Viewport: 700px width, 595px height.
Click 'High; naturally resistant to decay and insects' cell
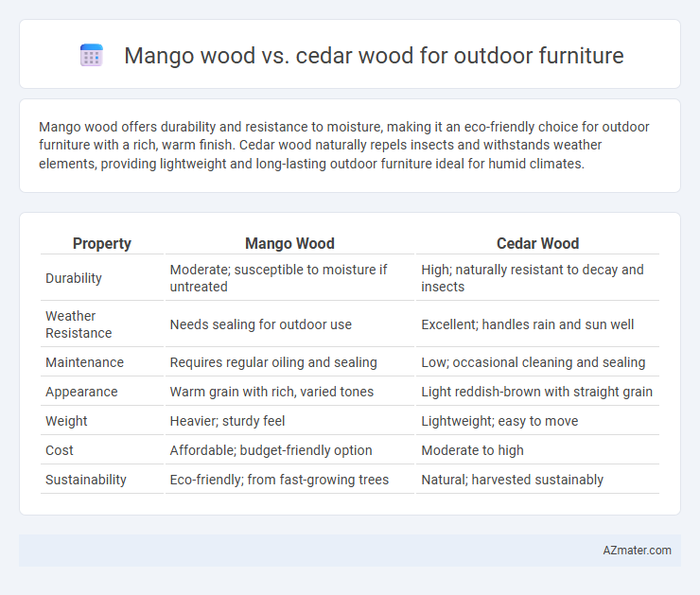click(537, 278)
